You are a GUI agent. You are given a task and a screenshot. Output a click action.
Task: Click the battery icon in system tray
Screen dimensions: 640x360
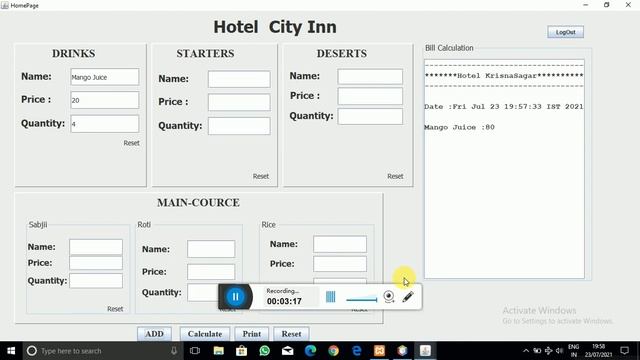point(537,351)
